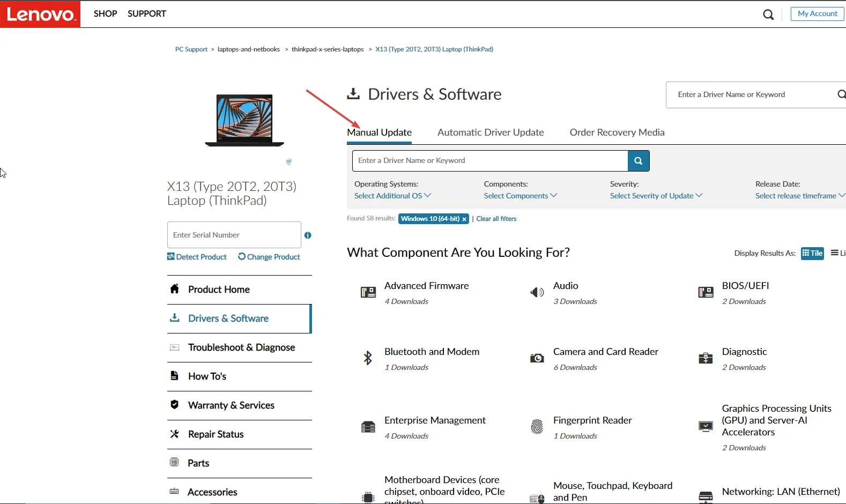Click the ThinkPad X13 laptop image
Image resolution: width=846 pixels, height=504 pixels.
click(244, 120)
